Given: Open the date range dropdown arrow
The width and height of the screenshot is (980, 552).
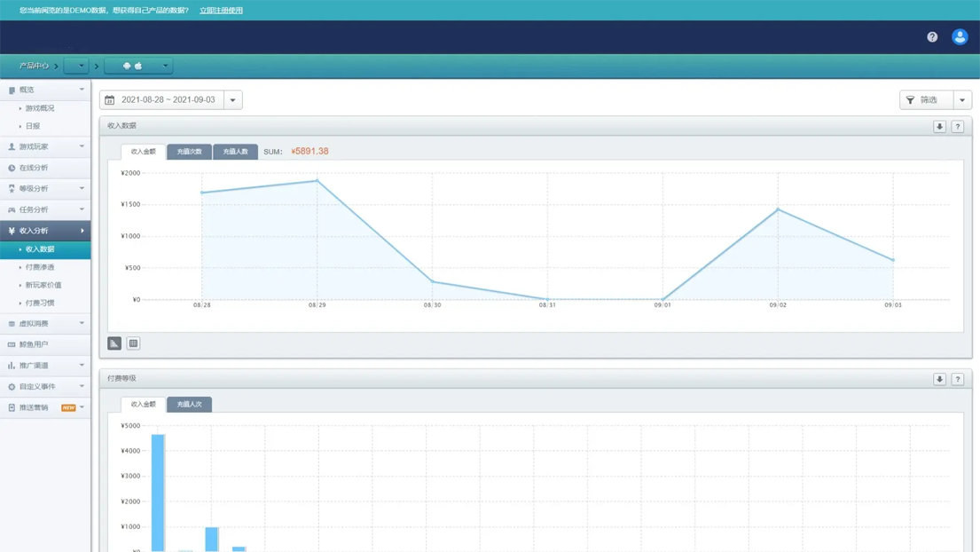Looking at the screenshot, I should coord(233,100).
